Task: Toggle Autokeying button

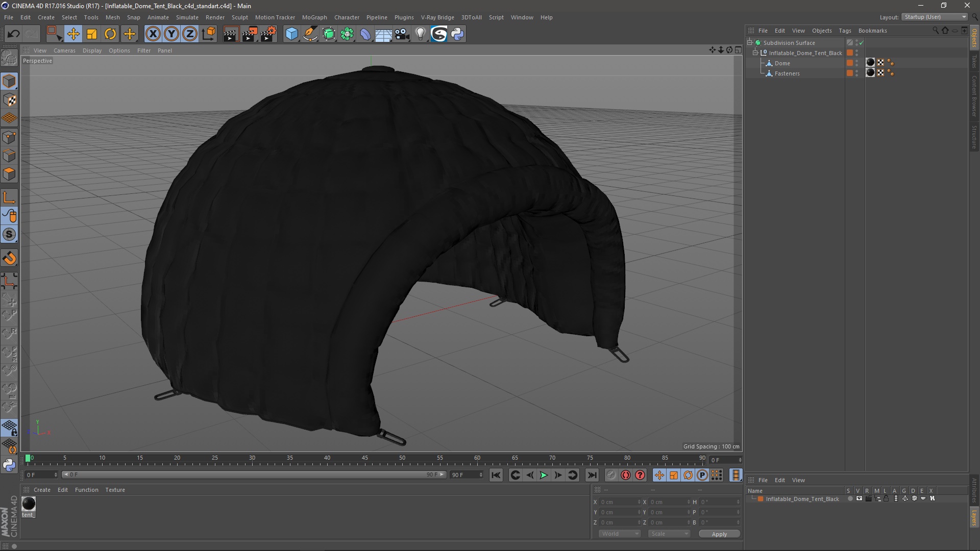Action: tap(626, 475)
